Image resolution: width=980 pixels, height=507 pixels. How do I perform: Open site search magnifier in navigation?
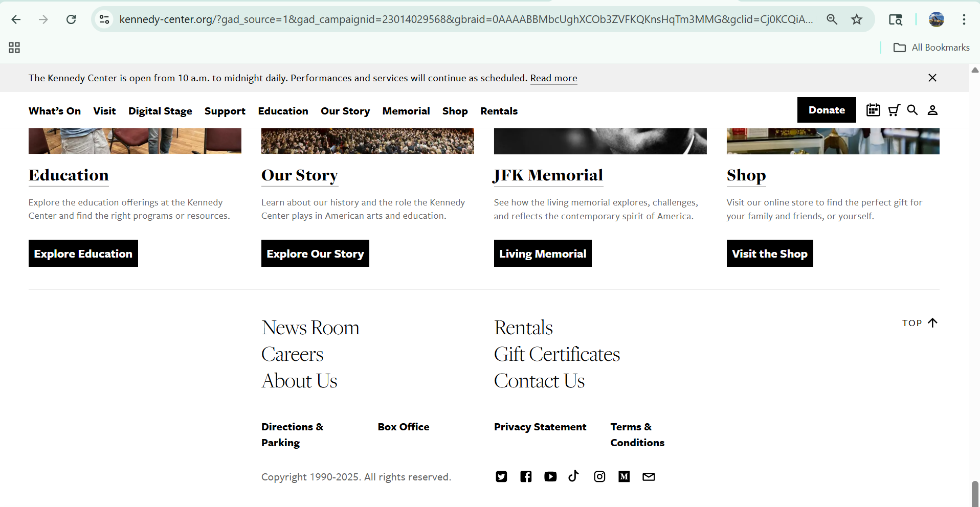coord(912,110)
